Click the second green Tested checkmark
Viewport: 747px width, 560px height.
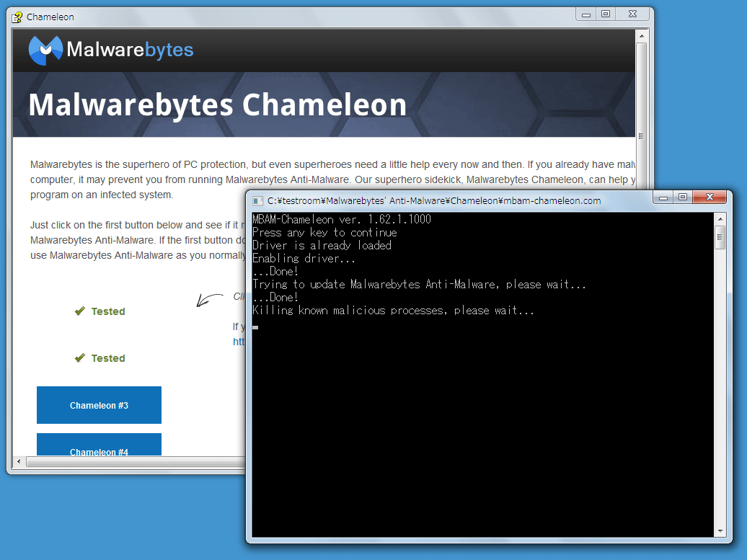[80, 357]
